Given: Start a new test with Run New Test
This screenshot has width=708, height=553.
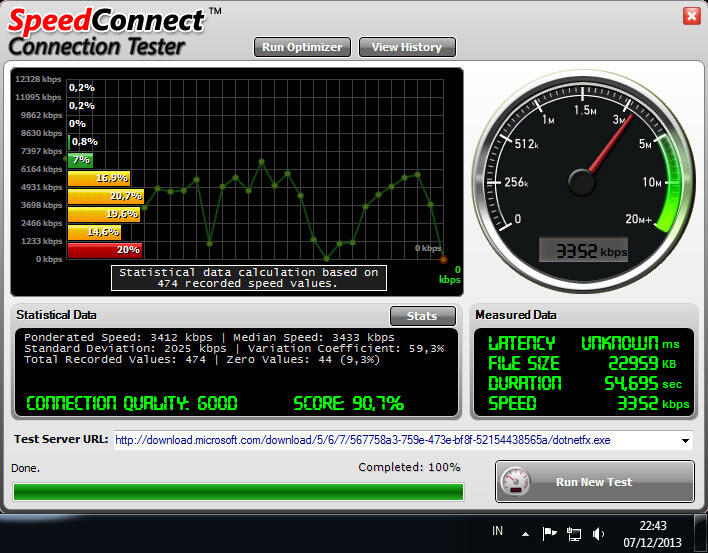Looking at the screenshot, I should pyautogui.click(x=594, y=482).
